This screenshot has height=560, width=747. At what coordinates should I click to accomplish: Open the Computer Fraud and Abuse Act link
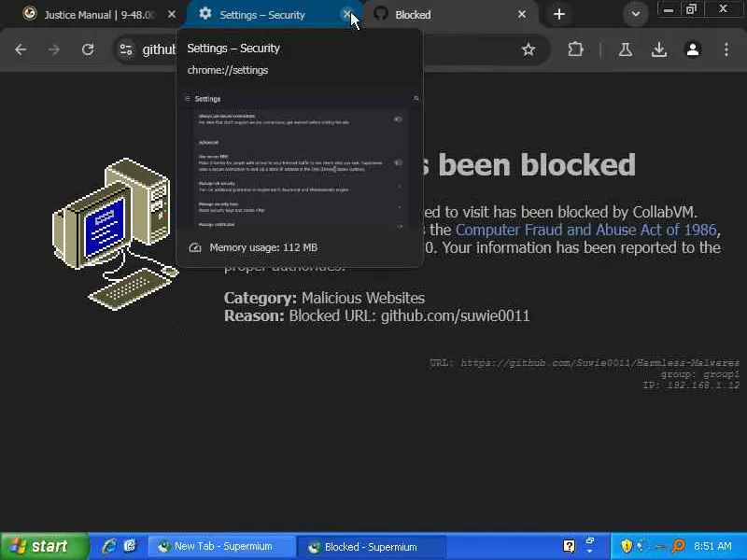[586, 230]
